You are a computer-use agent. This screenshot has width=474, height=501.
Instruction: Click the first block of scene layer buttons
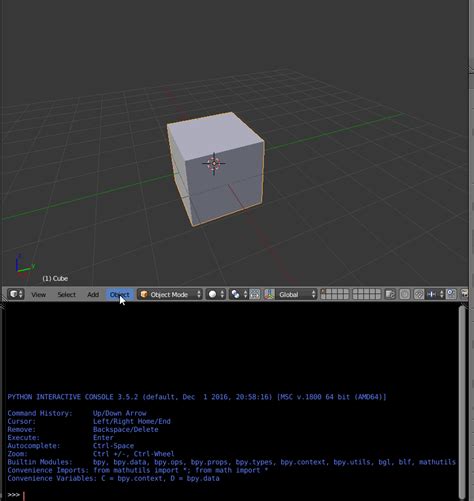(335, 294)
